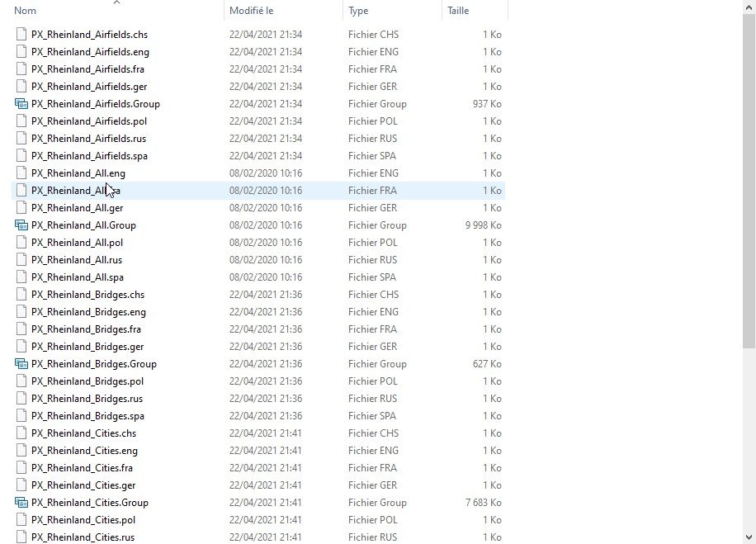This screenshot has height=544, width=756.
Task: Sort files by the Type column header
Action: tap(358, 11)
